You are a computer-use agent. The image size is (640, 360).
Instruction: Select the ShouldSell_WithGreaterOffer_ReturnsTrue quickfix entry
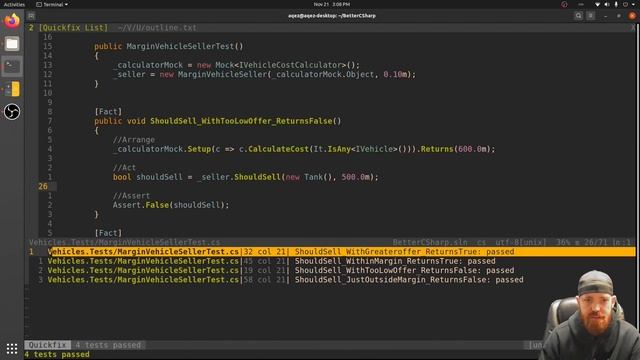point(331,252)
